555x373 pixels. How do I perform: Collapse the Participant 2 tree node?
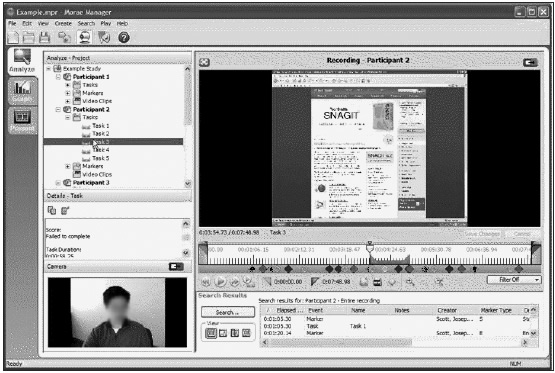(58, 109)
